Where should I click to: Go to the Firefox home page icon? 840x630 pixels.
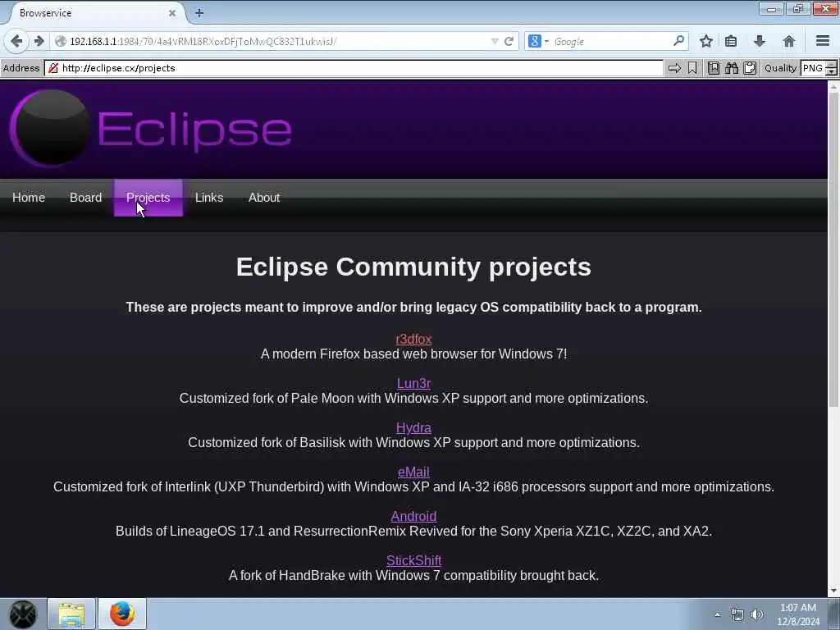(788, 41)
